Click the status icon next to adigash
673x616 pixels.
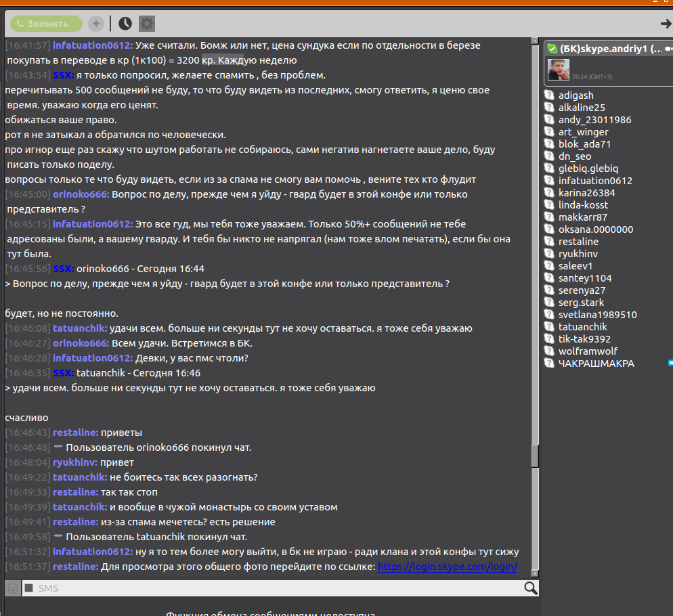click(549, 95)
